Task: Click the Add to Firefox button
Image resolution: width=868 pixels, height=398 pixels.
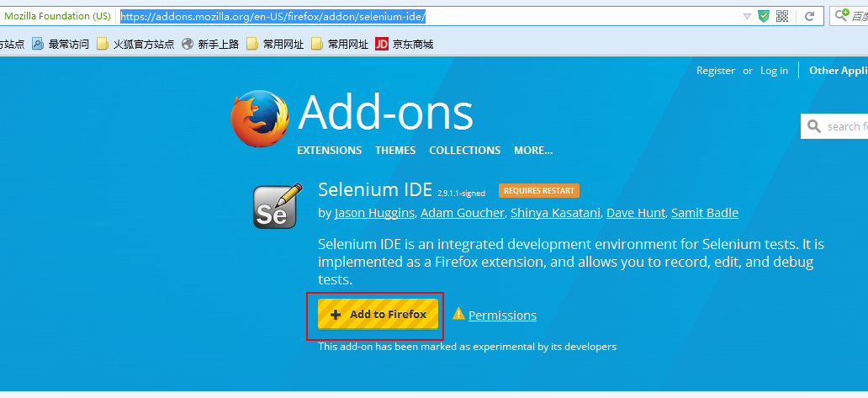Action: [x=378, y=314]
